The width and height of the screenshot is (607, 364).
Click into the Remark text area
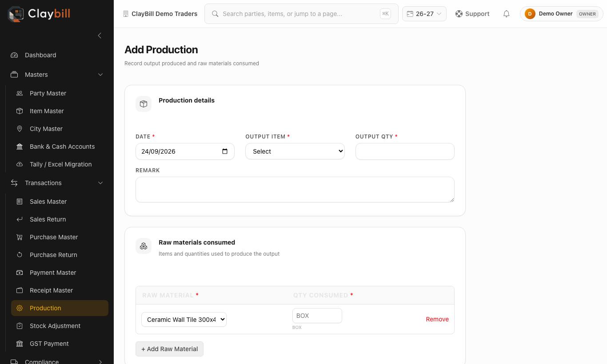point(295,190)
